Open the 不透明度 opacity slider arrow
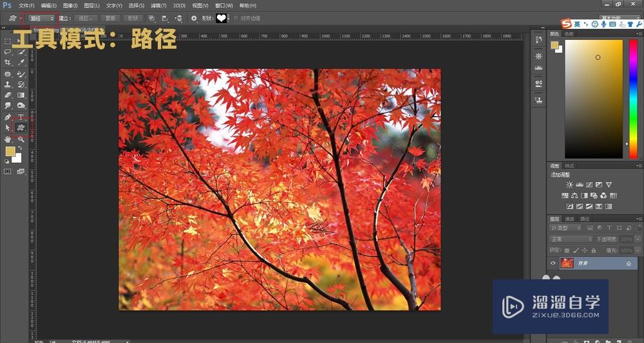This screenshot has height=343, width=644. (x=638, y=239)
